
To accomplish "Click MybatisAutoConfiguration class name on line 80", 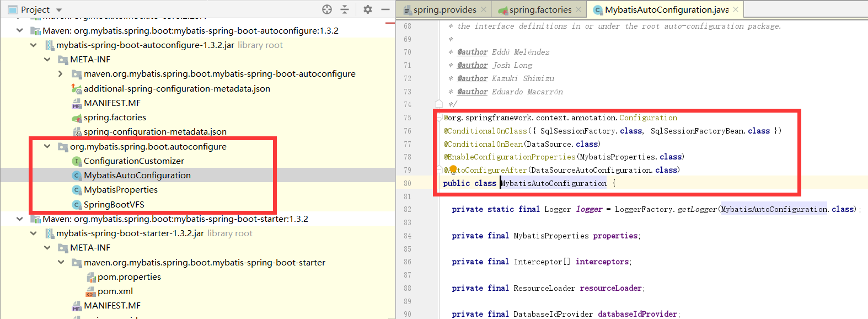I will click(x=554, y=183).
